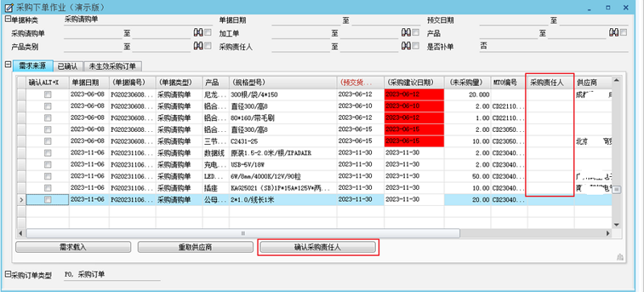Click the app icon in the title bar

pyautogui.click(x=8, y=7)
